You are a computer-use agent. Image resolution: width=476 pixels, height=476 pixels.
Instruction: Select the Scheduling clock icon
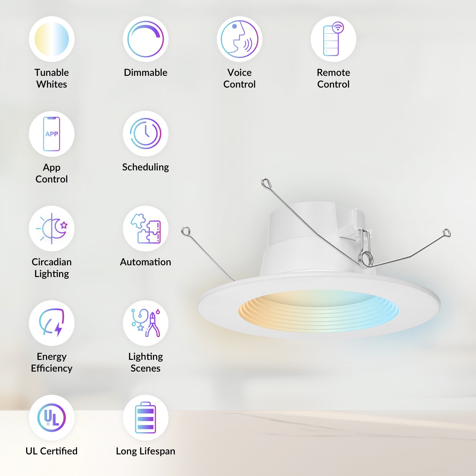coord(146,134)
